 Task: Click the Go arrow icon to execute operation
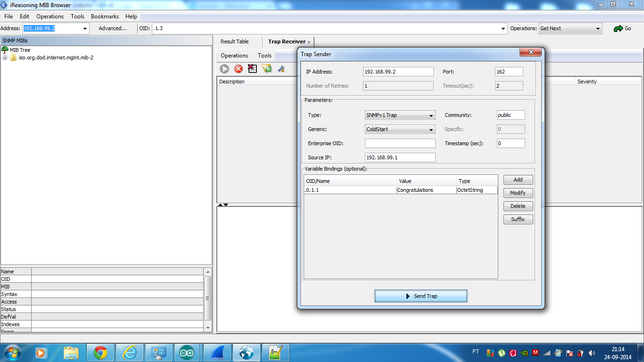619,28
